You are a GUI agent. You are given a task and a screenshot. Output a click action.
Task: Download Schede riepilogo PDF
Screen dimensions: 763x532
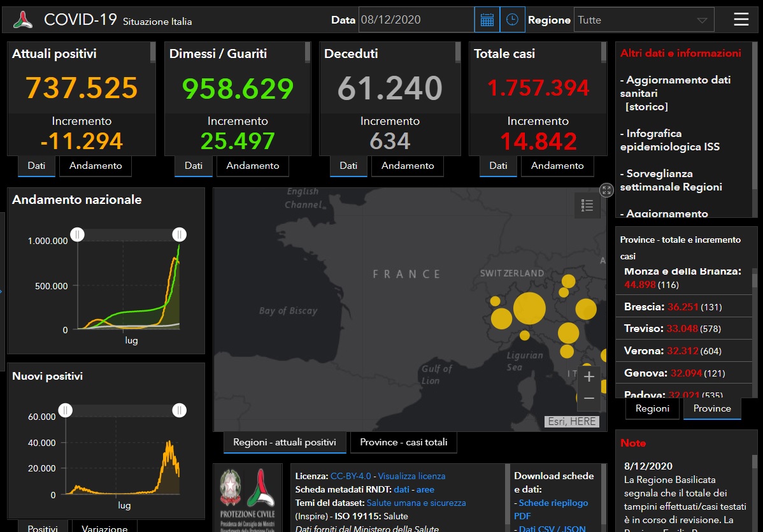tap(550, 509)
